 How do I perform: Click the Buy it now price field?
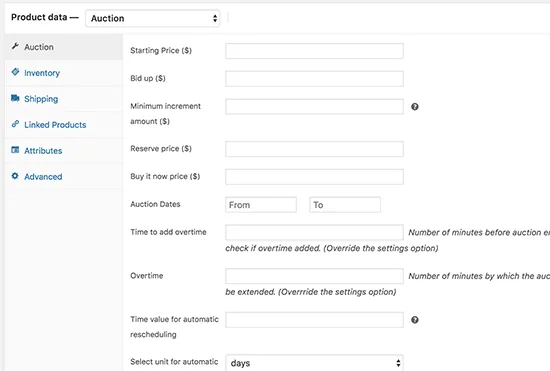[314, 177]
